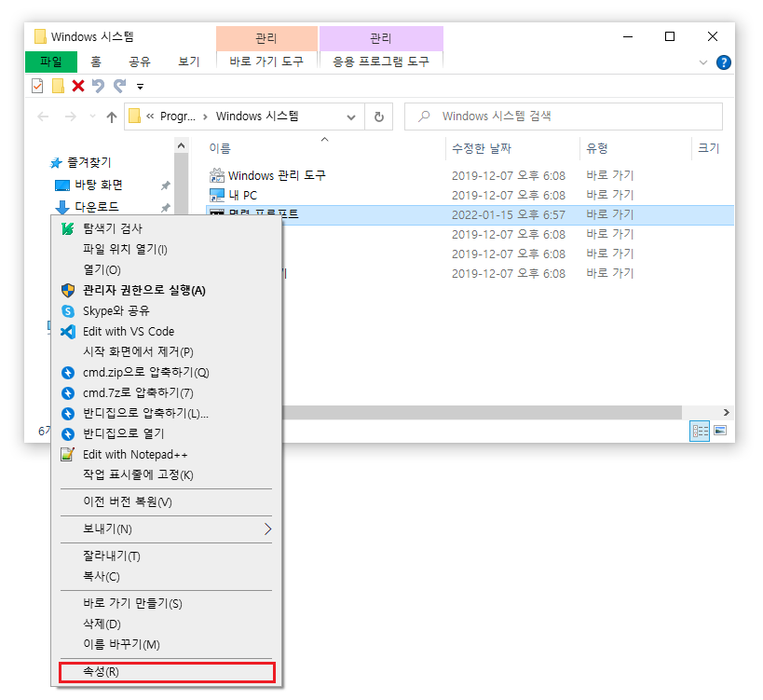This screenshot has width=763, height=700.
Task: Click the Progr... breadcrumb in address bar
Action: [178, 117]
